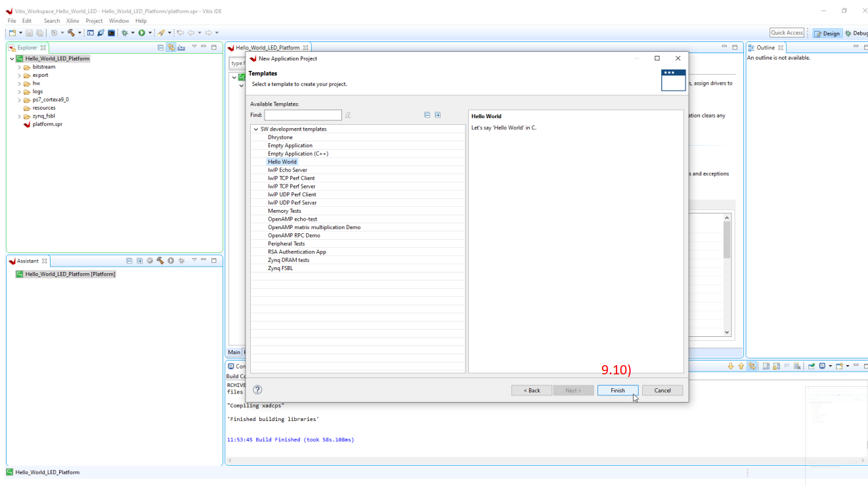Switch to the Debug perspective
868x486 pixels.
point(856,33)
